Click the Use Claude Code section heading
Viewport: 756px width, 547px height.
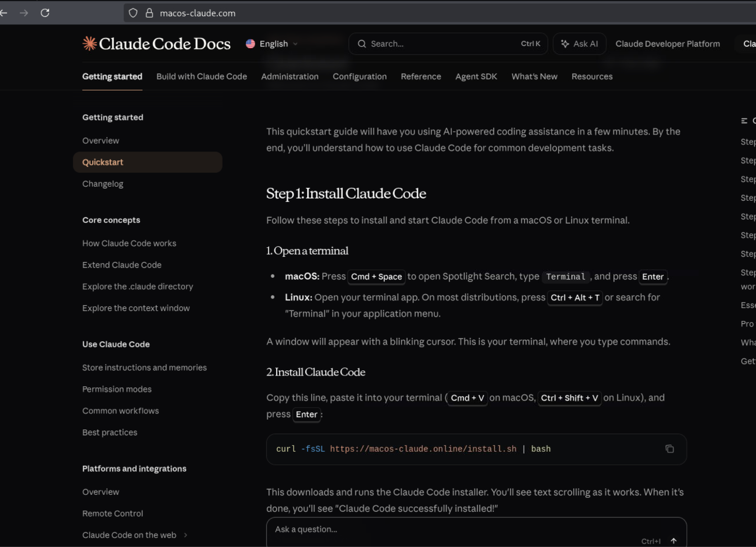[x=116, y=344]
